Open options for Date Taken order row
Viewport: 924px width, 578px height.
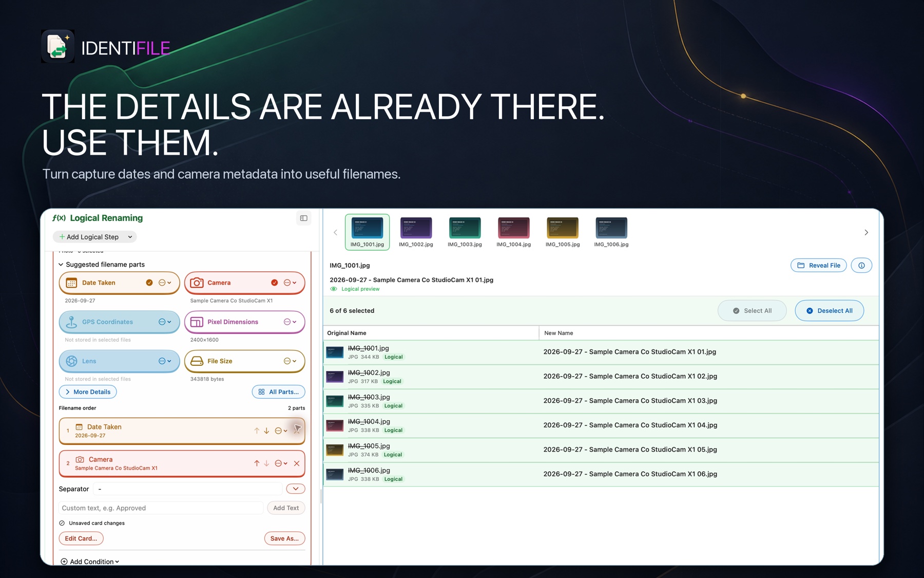pyautogui.click(x=281, y=431)
